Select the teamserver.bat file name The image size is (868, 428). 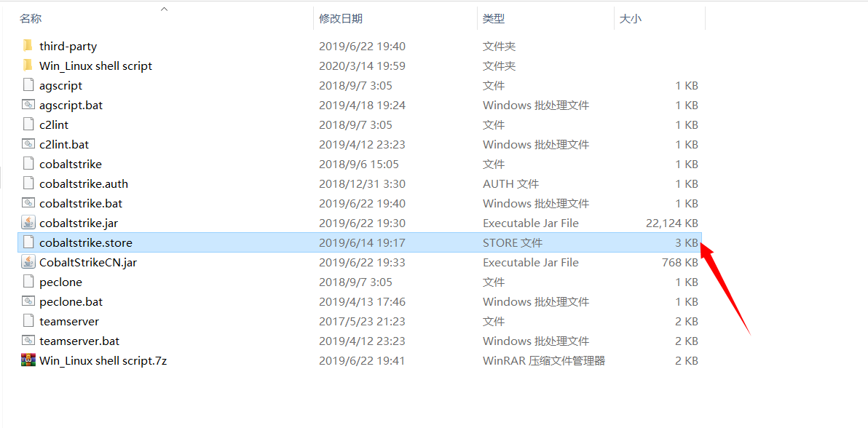(x=79, y=341)
